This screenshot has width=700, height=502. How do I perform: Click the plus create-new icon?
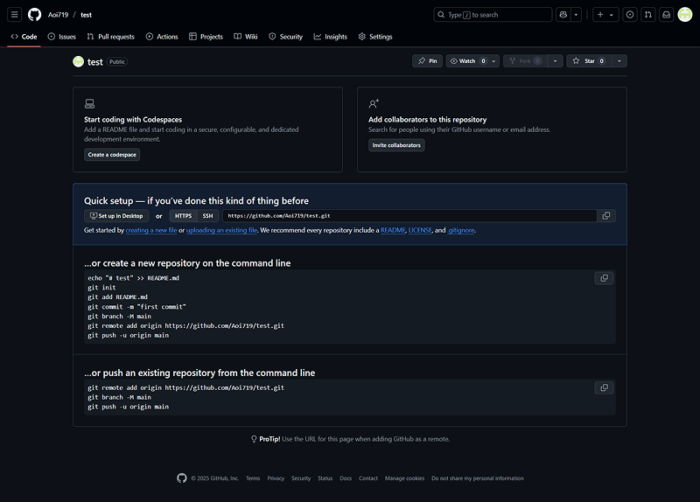[600, 15]
